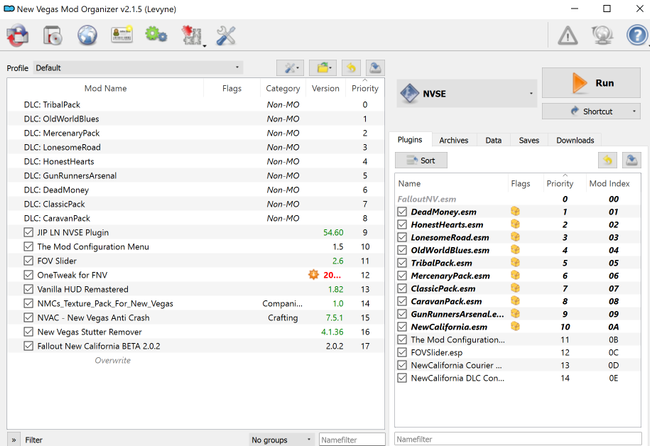Switch to the Plugins tab
650x446 pixels.
point(410,140)
